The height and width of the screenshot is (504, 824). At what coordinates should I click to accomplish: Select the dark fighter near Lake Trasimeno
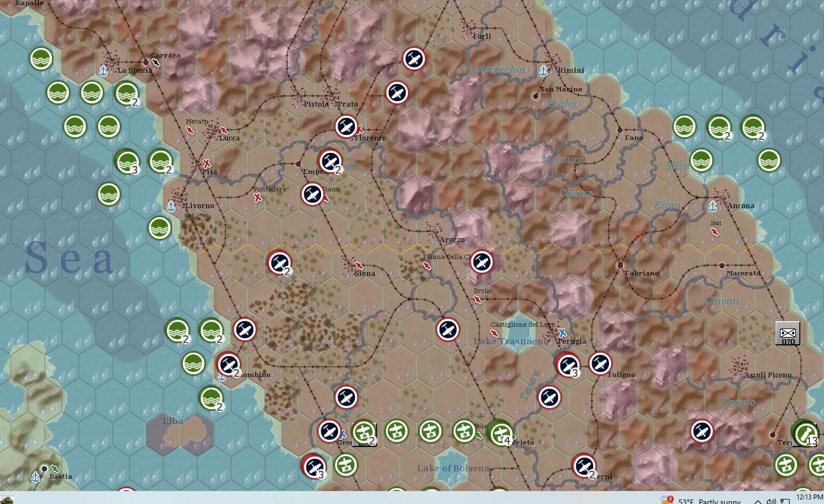tap(448, 330)
